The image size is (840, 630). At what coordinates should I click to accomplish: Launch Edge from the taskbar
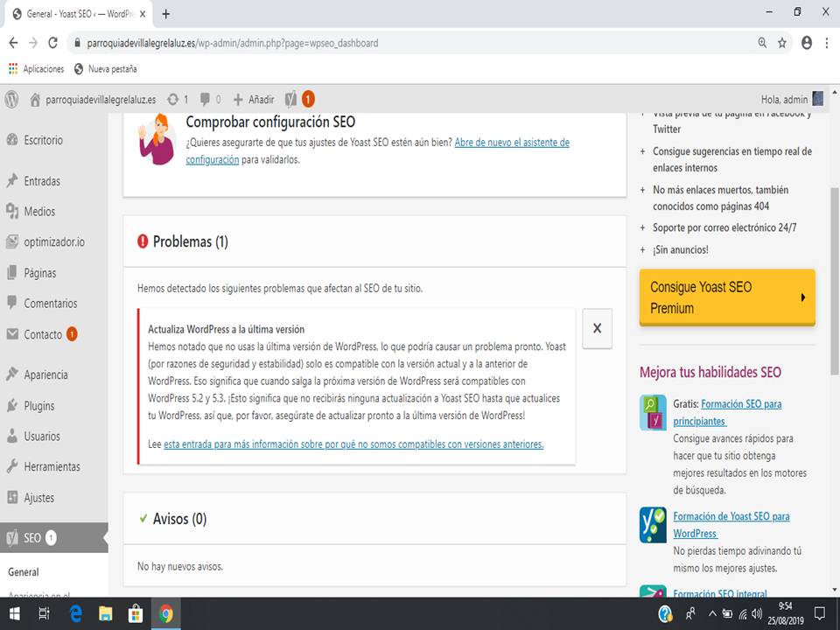(x=76, y=614)
